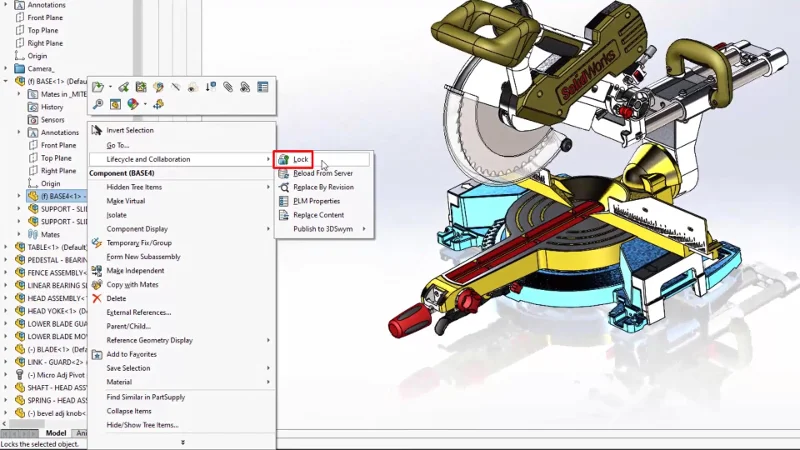Choose Isolate from the context menu
This screenshot has height=450, width=800.
click(x=117, y=215)
